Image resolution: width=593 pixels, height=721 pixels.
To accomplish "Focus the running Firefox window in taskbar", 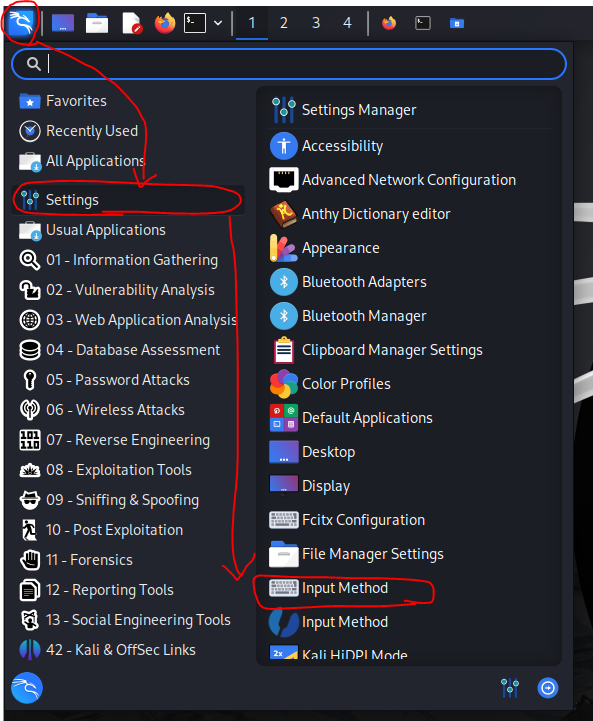I will tap(389, 23).
